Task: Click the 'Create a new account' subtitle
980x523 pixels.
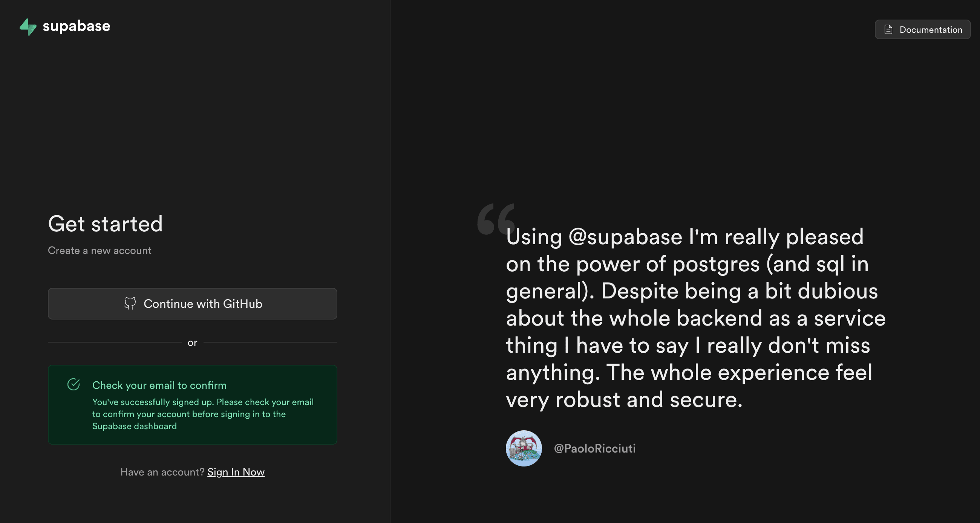Action: 100,251
